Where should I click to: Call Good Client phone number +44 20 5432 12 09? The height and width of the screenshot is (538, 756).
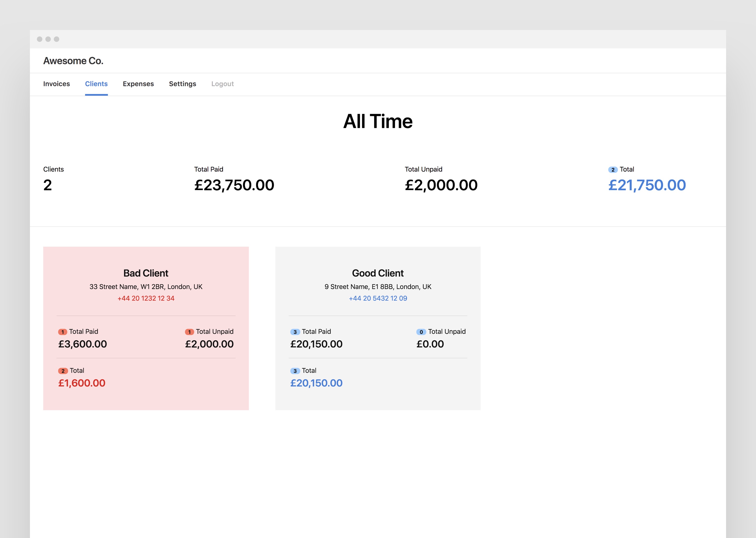pyautogui.click(x=378, y=298)
